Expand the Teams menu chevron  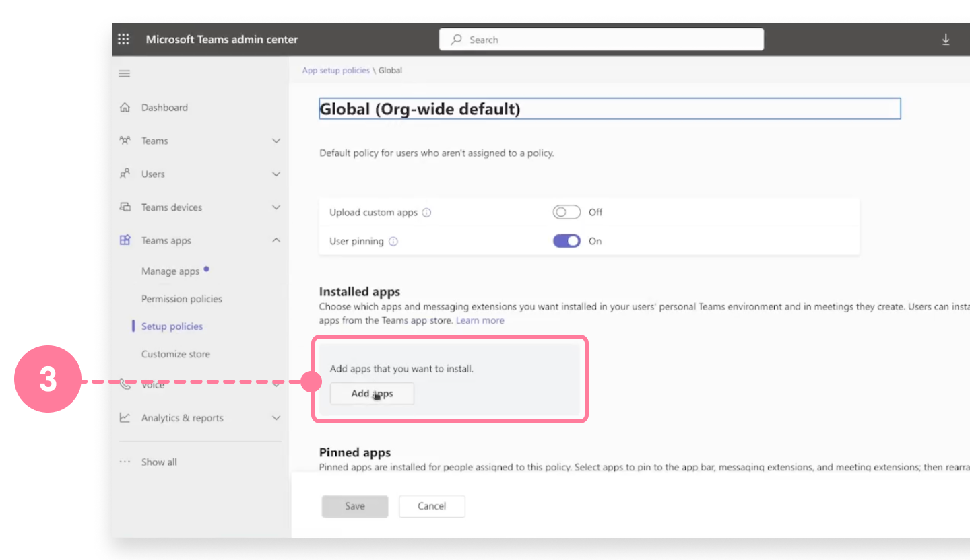(x=276, y=141)
